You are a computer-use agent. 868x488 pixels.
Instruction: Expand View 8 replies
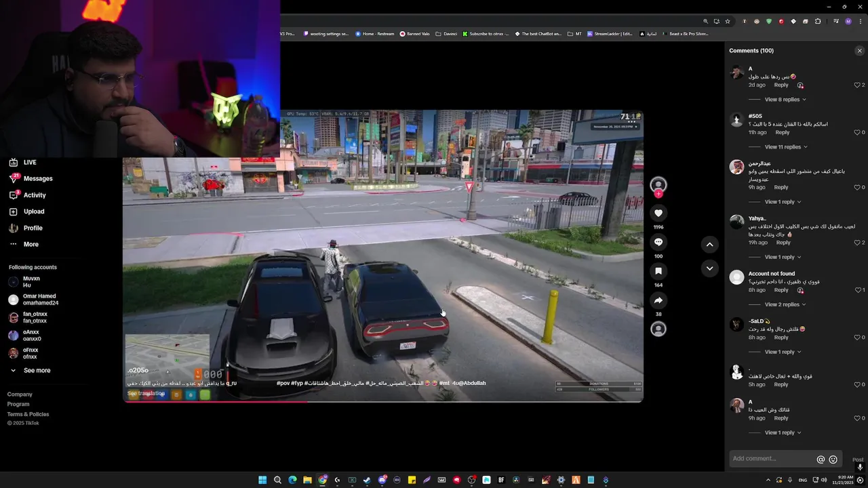[785, 100]
